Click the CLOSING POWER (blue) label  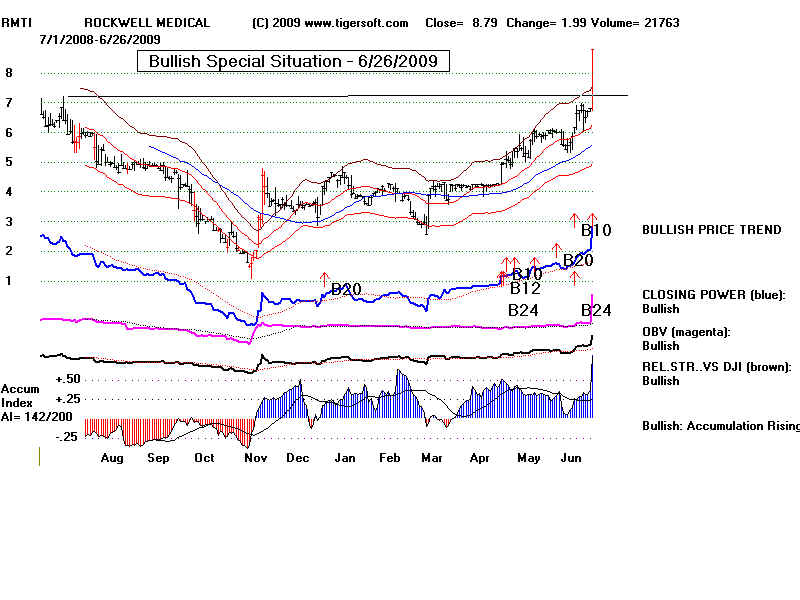pyautogui.click(x=714, y=295)
